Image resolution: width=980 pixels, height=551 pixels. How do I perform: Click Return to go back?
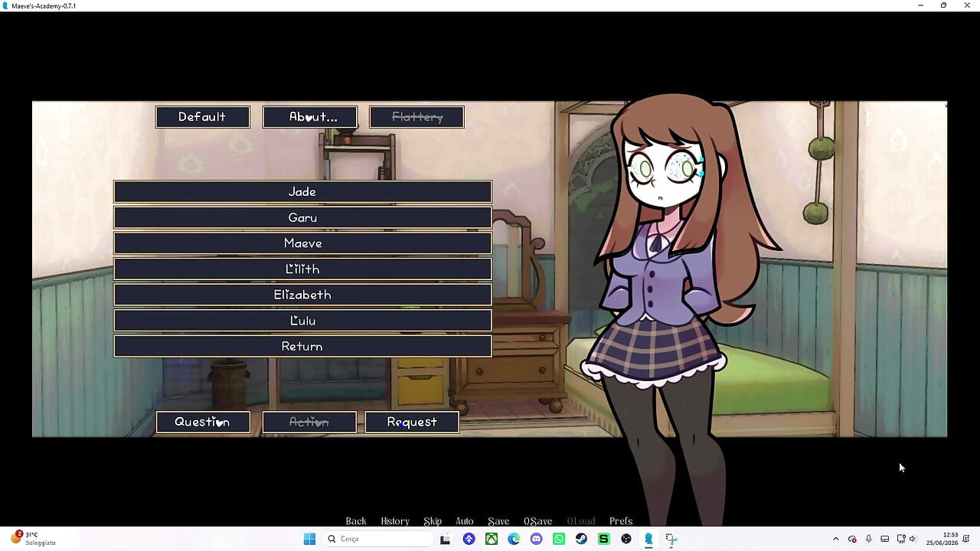[302, 346]
